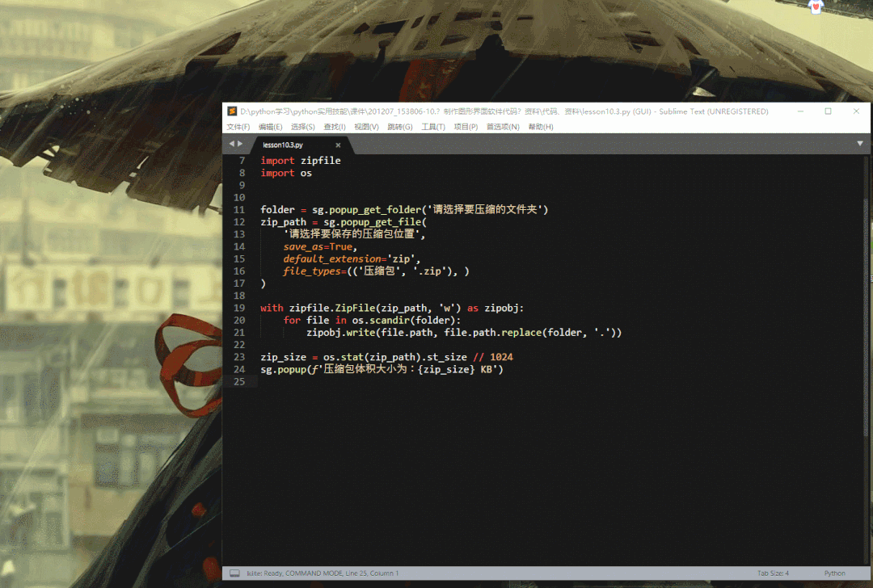Click the keyboard indicator icon in the status bar

coord(234,573)
